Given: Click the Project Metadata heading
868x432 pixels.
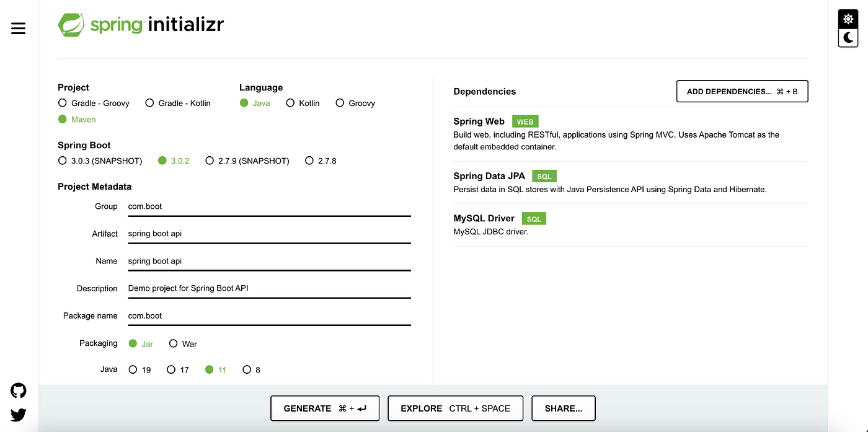Looking at the screenshot, I should coord(95,187).
